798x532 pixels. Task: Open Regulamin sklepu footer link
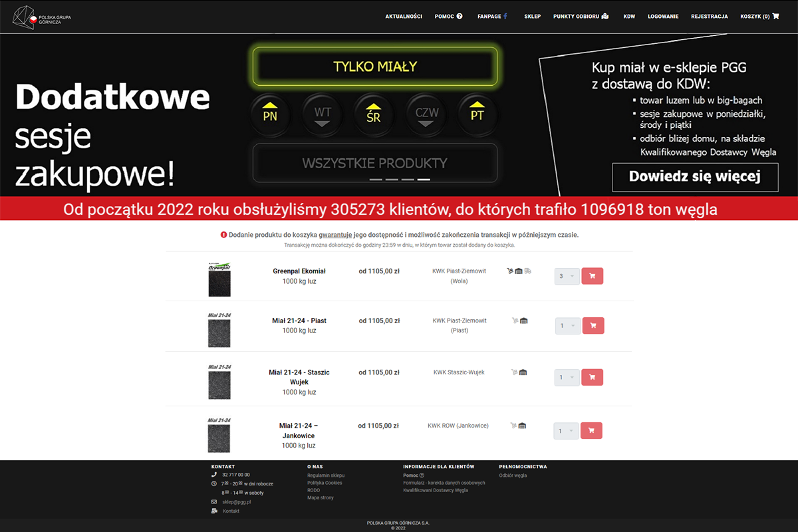(x=326, y=475)
